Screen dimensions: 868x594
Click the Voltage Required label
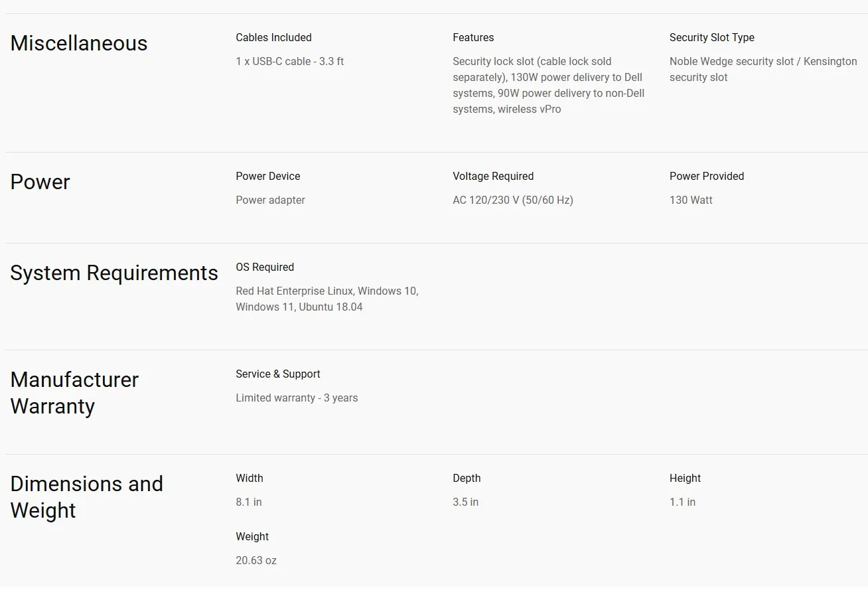coord(493,177)
